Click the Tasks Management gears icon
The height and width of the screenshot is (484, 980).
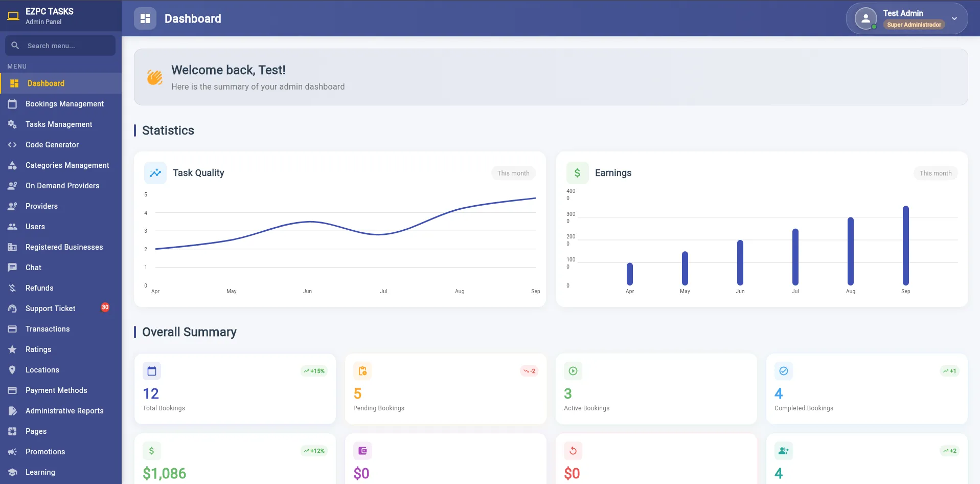13,124
